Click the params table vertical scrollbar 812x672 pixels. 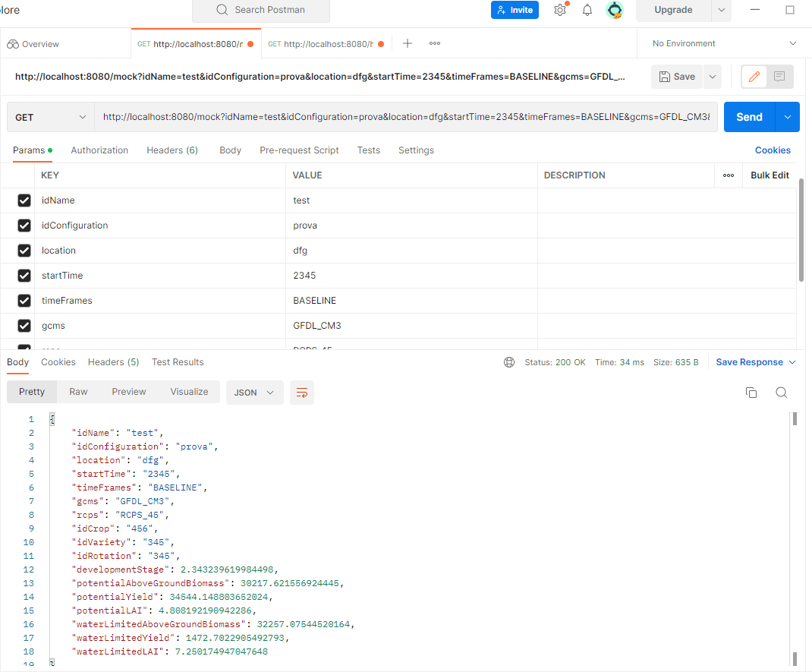(x=801, y=230)
